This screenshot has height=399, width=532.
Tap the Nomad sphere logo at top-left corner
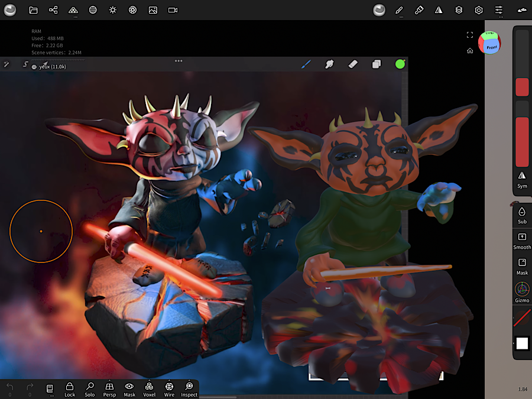[10, 10]
